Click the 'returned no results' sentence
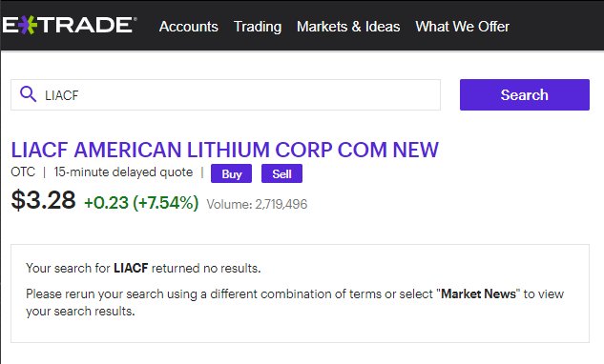This screenshot has width=604, height=364. pyautogui.click(x=143, y=268)
